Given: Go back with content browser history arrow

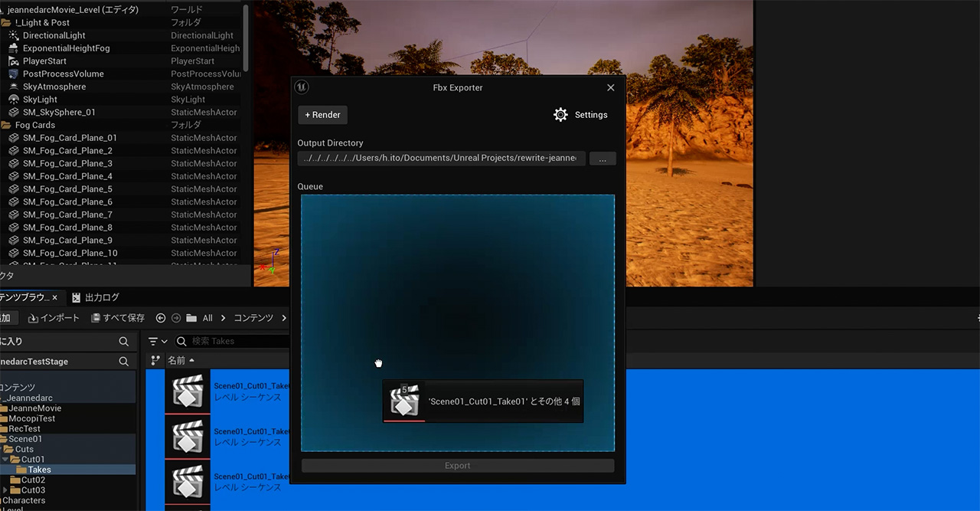Looking at the screenshot, I should click(x=161, y=318).
